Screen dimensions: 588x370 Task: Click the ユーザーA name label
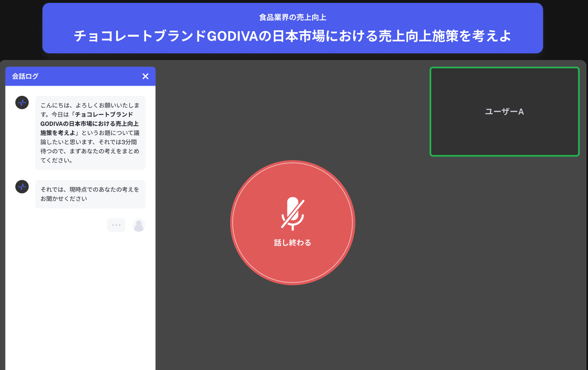(505, 112)
